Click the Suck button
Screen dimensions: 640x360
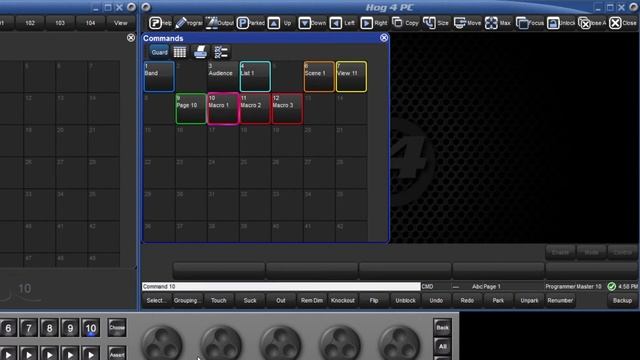click(250, 300)
